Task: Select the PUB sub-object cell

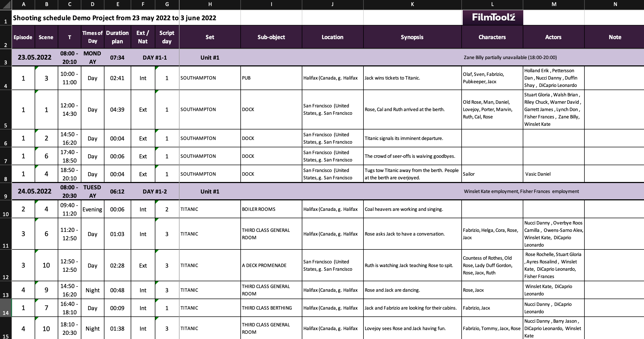Action: pos(271,78)
